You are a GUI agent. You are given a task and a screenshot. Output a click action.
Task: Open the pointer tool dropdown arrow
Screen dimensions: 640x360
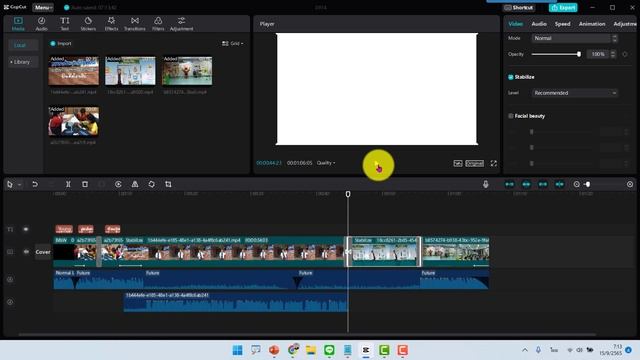19,185
